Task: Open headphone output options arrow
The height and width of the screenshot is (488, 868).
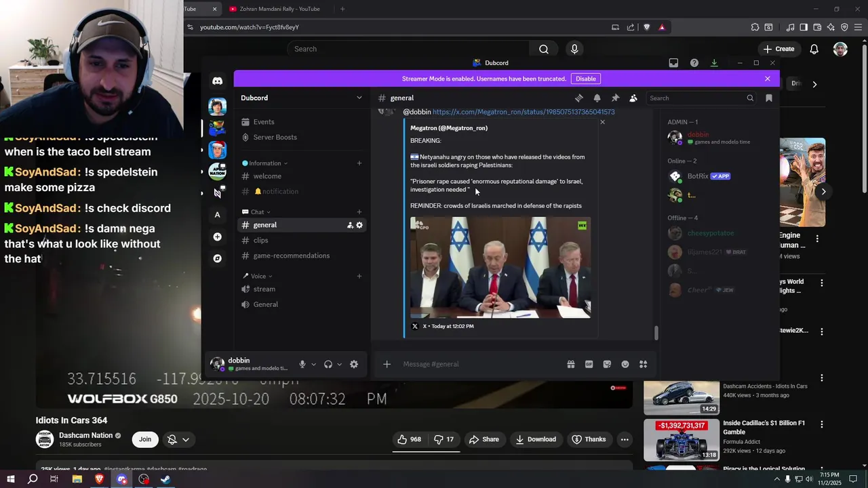Action: [x=339, y=364]
